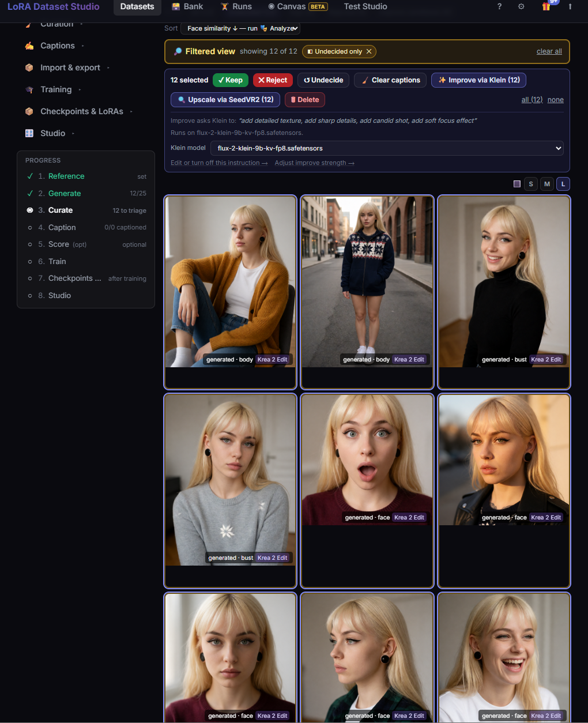This screenshot has width=588, height=723.
Task: Click the up-arrow icon in the top bar
Action: (x=570, y=6)
